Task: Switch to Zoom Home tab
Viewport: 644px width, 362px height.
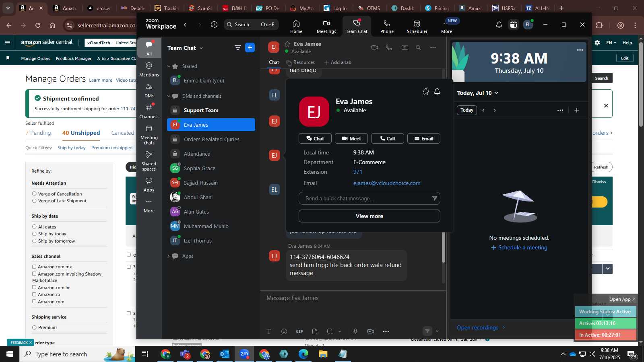Action: pyautogui.click(x=296, y=27)
